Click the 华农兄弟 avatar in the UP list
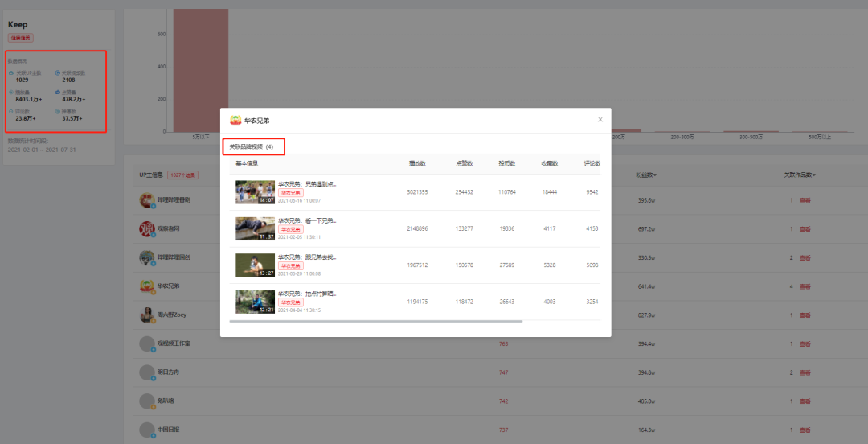868x444 pixels. [147, 286]
